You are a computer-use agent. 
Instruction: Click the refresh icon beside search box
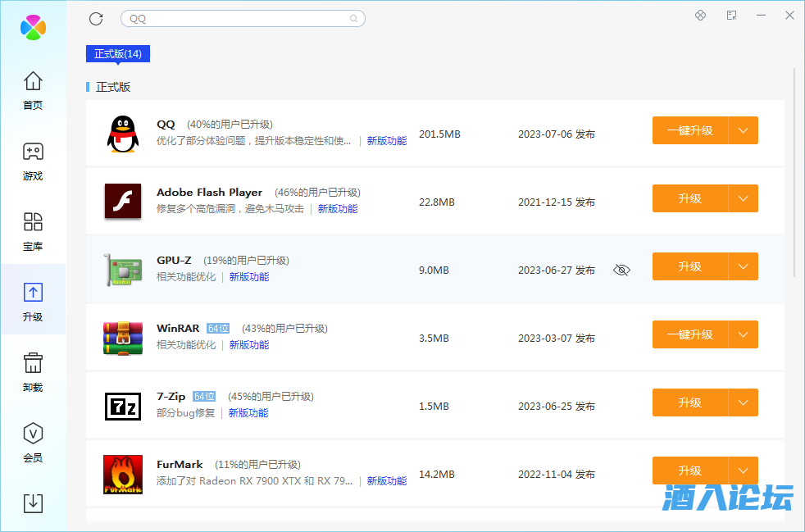point(96,18)
